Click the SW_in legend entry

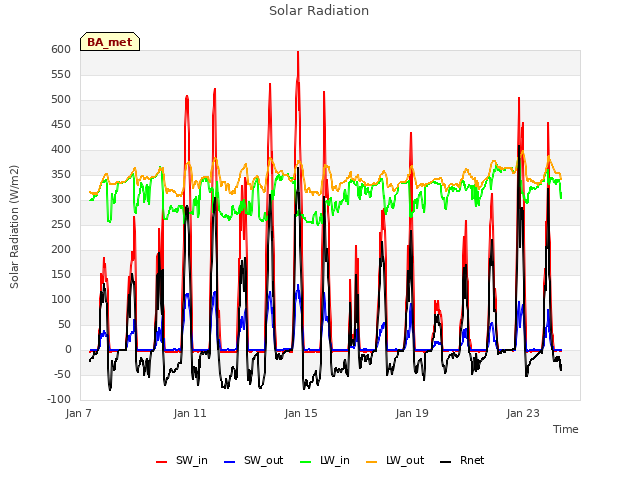tap(182, 460)
